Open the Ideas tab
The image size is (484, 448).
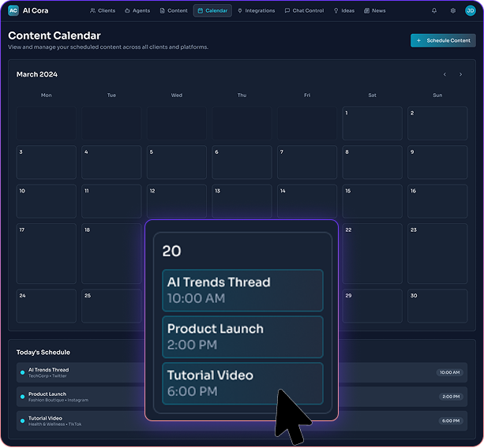coord(344,11)
